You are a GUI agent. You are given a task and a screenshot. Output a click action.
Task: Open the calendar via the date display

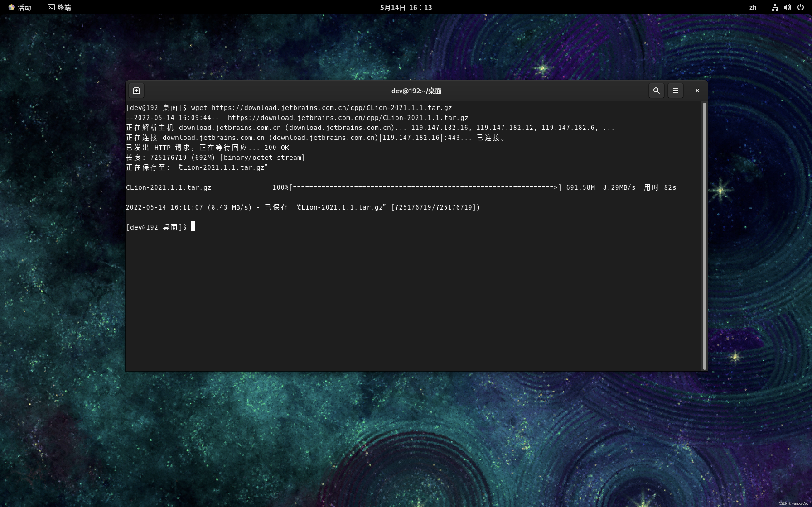point(406,7)
